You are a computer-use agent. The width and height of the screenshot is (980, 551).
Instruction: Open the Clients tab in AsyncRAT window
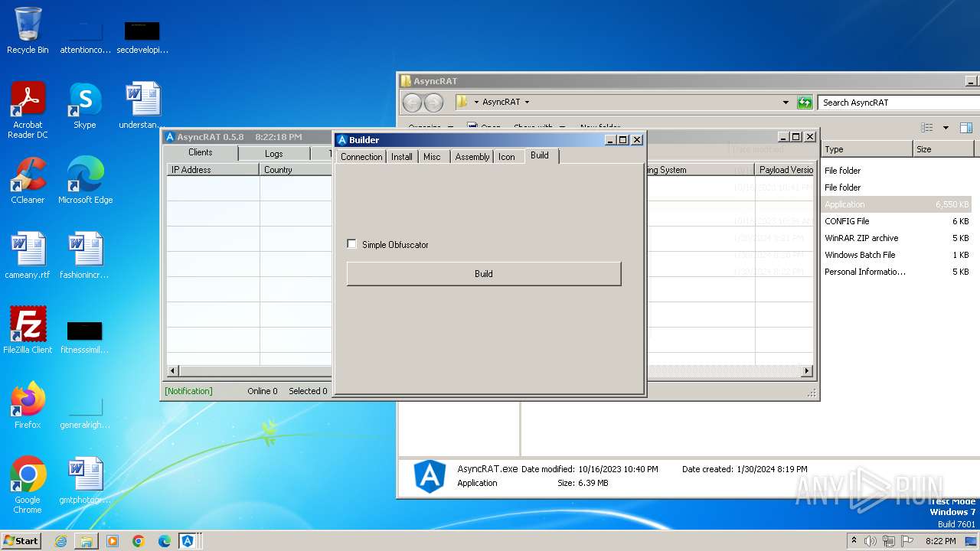click(x=201, y=152)
